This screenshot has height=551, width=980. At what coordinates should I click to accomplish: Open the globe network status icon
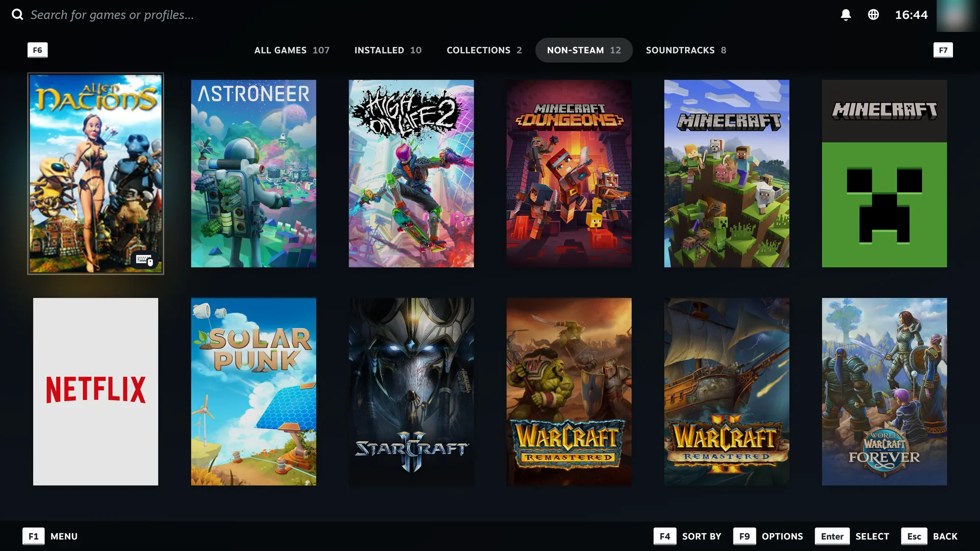(x=873, y=15)
